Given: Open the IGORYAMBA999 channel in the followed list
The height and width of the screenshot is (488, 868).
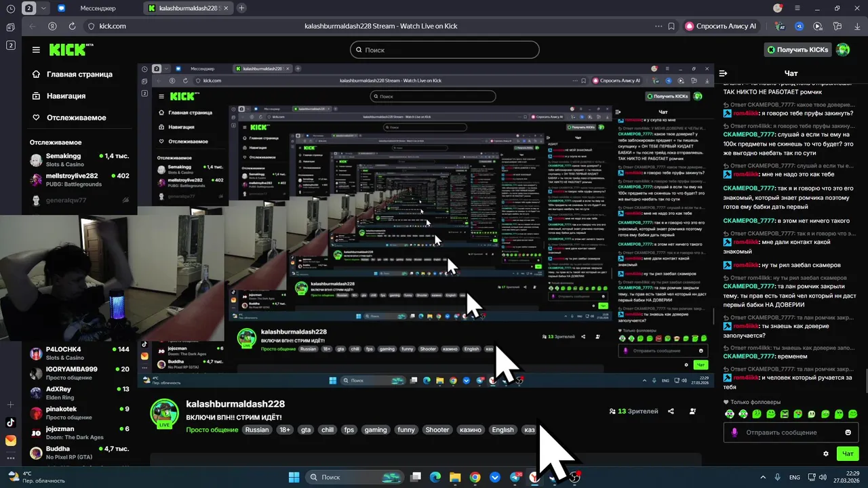Looking at the screenshot, I should (x=79, y=373).
